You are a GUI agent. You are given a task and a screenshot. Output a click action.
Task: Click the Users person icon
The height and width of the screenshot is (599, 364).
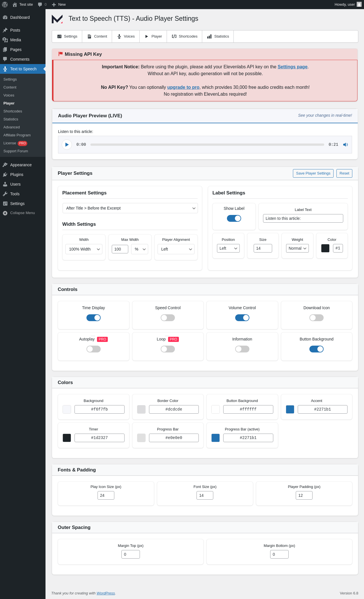point(5,184)
